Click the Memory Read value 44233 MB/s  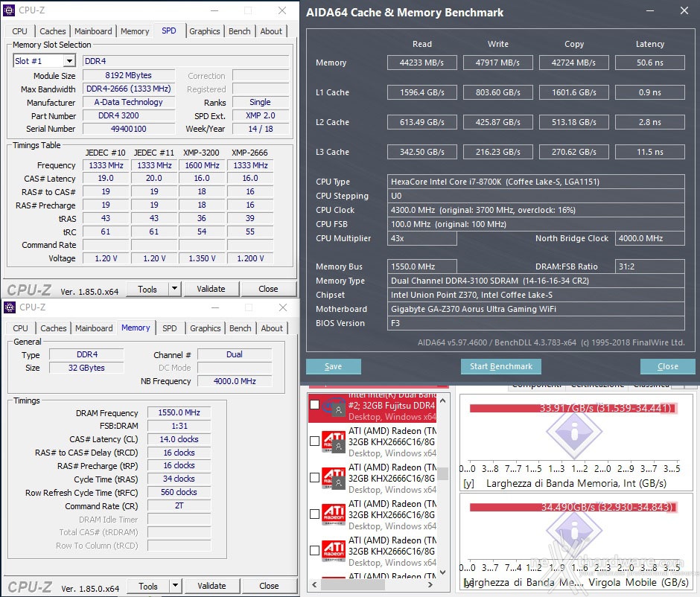pyautogui.click(x=422, y=63)
